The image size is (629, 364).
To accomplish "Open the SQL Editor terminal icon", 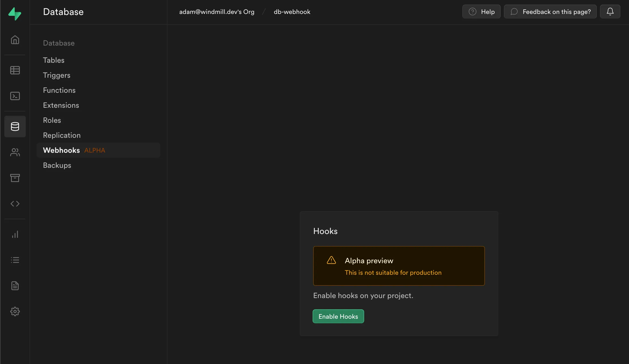I will tap(15, 96).
